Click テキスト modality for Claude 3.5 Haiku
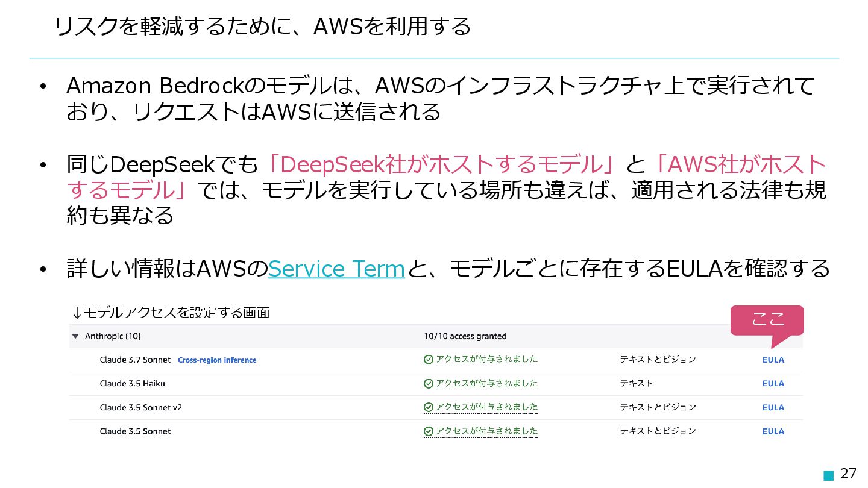Viewport: 868px width, 488px height. [x=637, y=384]
